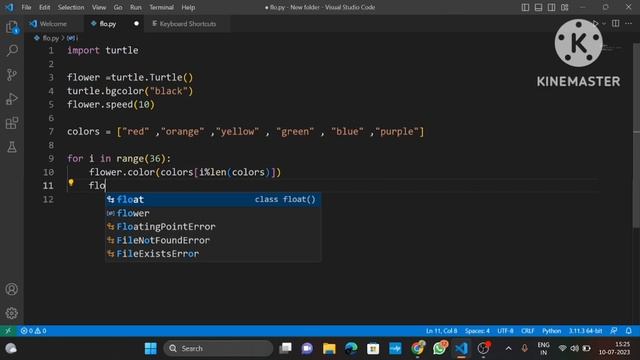Expand the run button dropdown arrow

click(x=604, y=24)
